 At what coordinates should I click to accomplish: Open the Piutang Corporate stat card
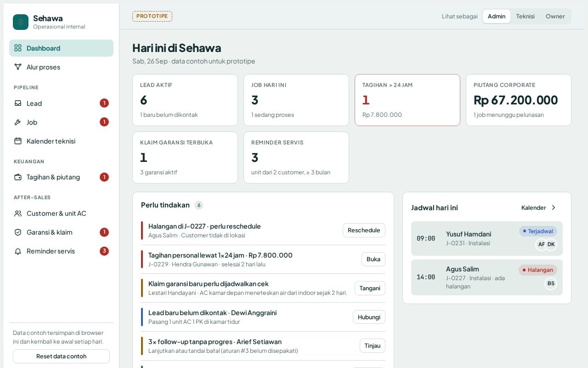point(519,100)
